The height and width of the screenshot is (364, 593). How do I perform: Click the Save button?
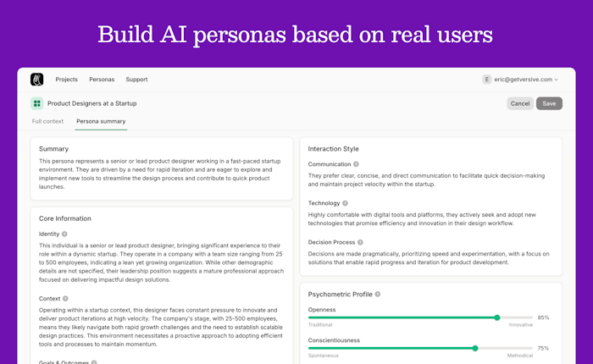[x=549, y=103]
